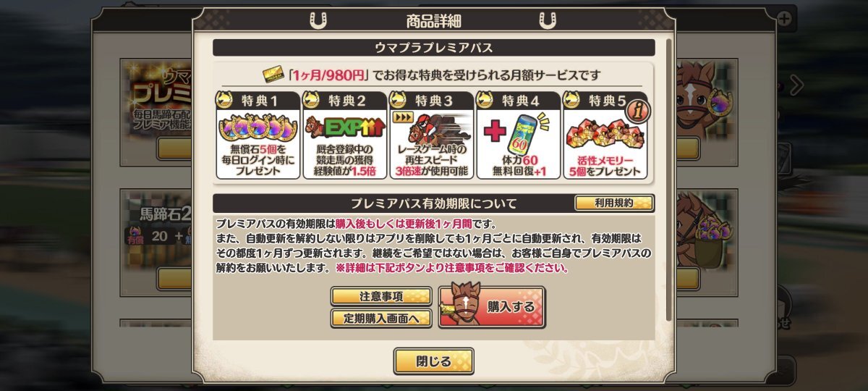The width and height of the screenshot is (868, 391).
Task: Open the 注意事項 notes button
Action: click(x=381, y=296)
